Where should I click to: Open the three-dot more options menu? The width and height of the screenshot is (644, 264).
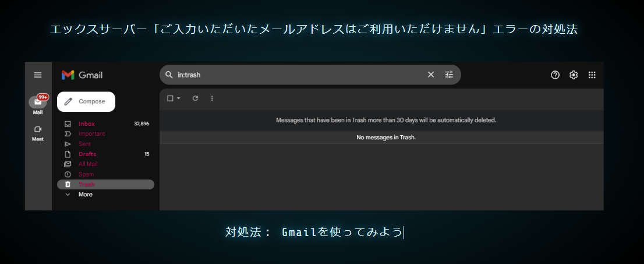pos(212,98)
